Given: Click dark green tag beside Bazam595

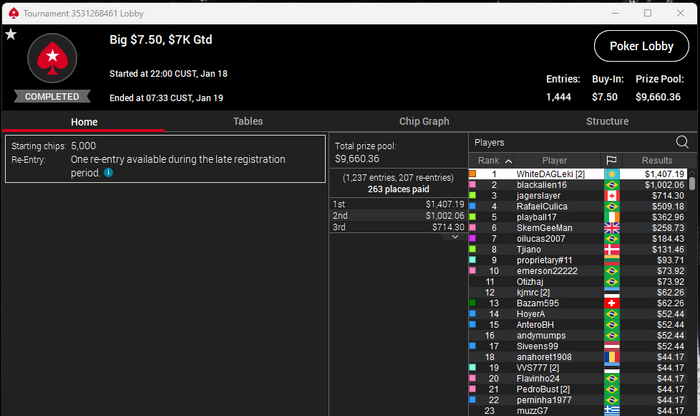Looking at the screenshot, I should pyautogui.click(x=472, y=303).
